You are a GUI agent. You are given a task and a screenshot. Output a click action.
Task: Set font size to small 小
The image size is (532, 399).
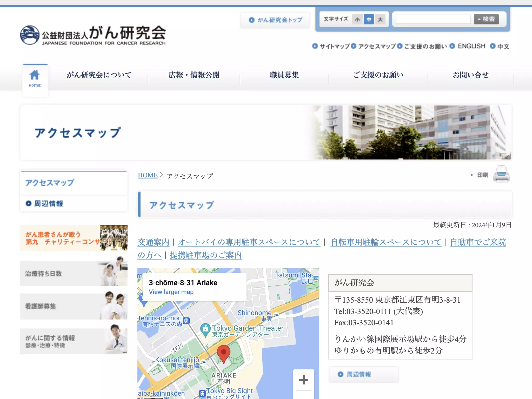[x=357, y=19]
